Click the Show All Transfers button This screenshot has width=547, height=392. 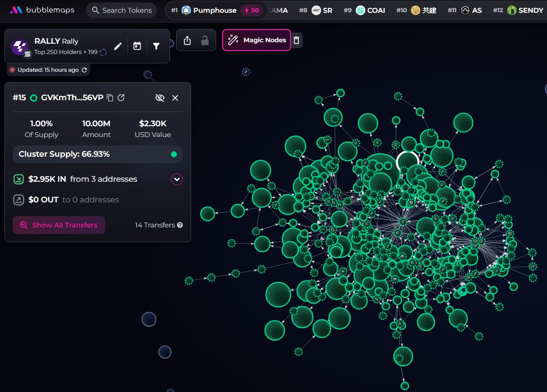[x=59, y=225]
